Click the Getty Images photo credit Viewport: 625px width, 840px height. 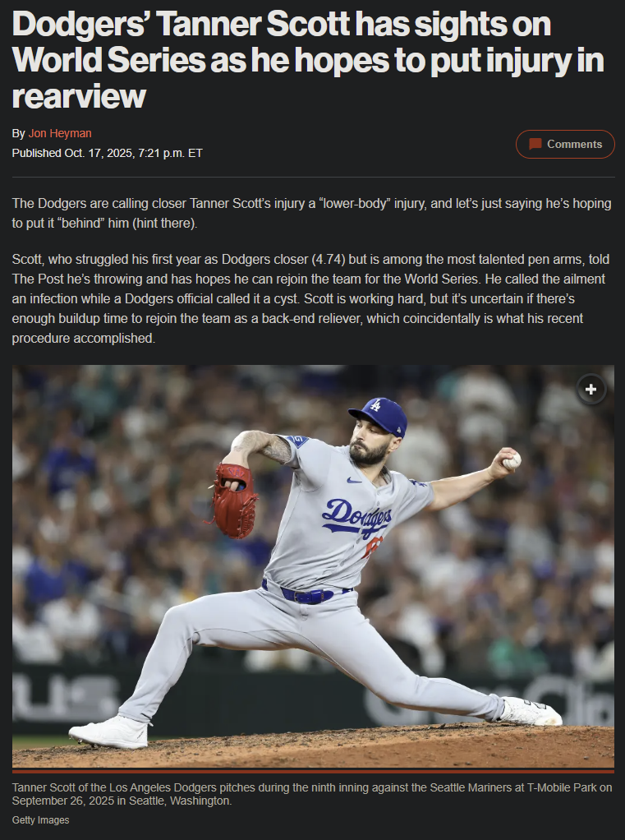click(x=41, y=820)
